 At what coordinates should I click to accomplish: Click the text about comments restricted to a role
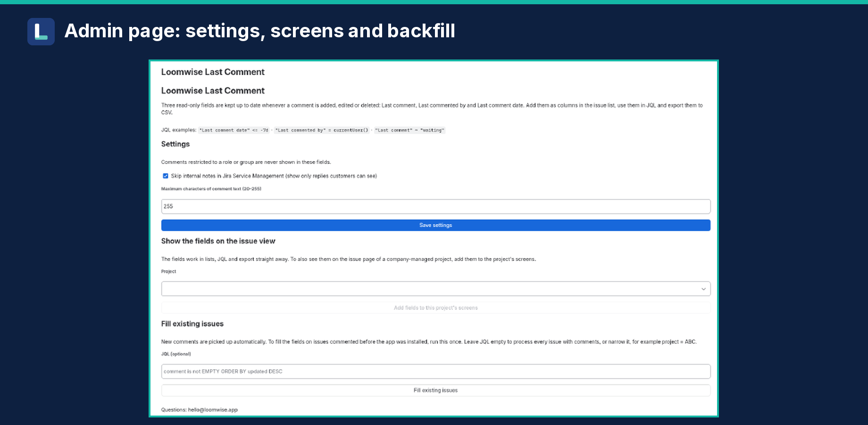click(x=246, y=162)
